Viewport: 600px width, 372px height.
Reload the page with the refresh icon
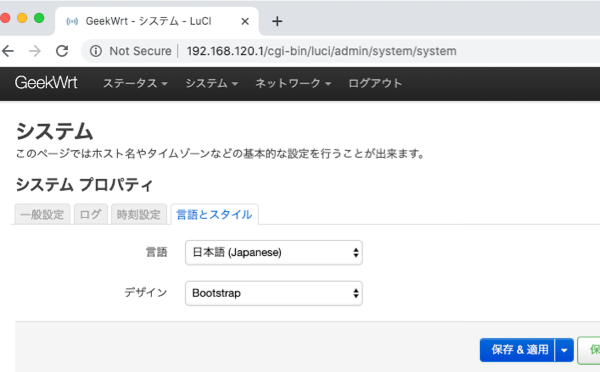click(x=62, y=51)
